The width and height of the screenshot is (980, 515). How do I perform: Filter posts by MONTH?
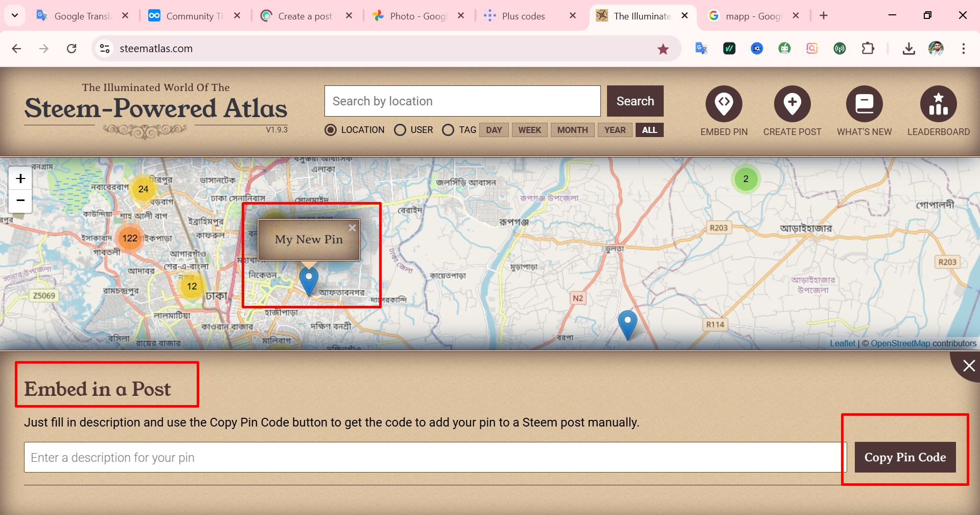(572, 130)
